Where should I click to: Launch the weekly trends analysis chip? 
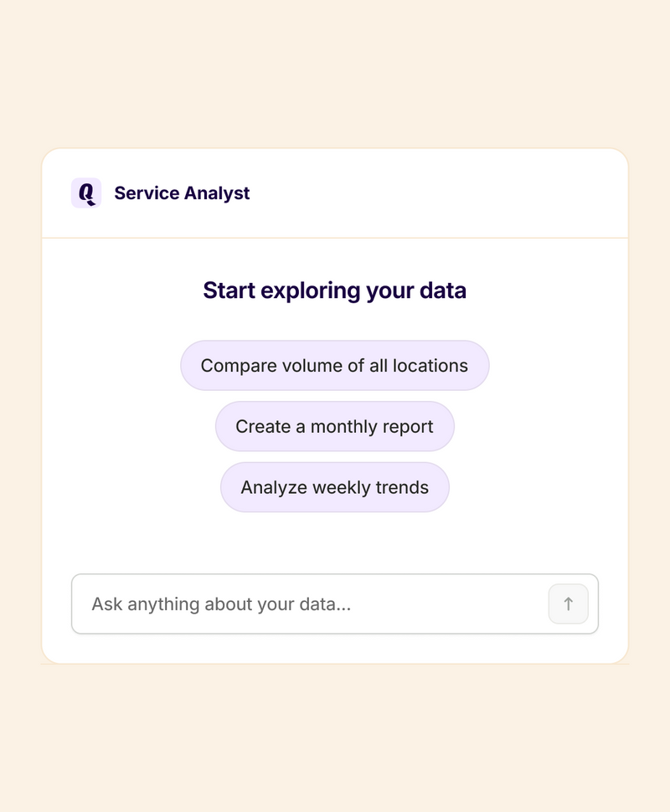[335, 487]
